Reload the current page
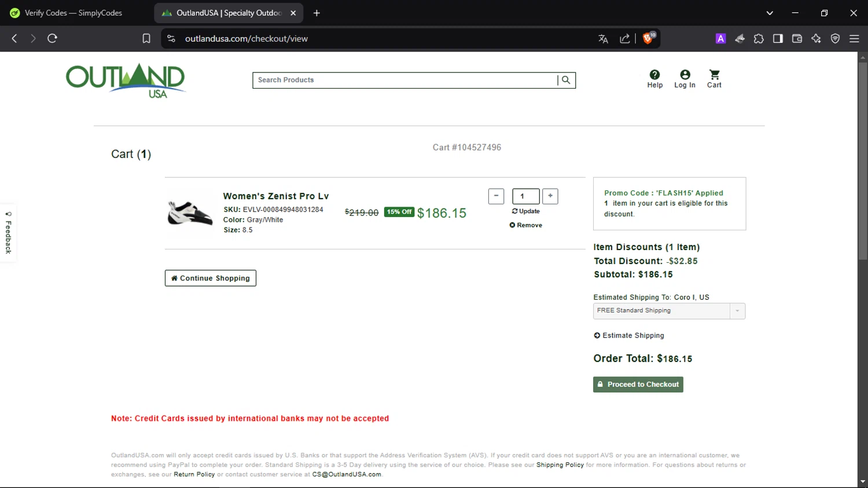868x488 pixels. pyautogui.click(x=52, y=38)
